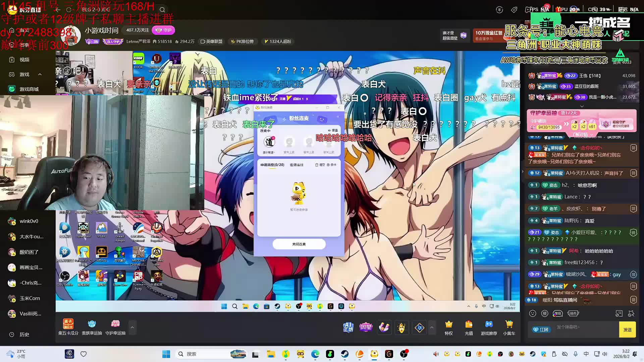Switch input method via 中 tray icon
This screenshot has width=644, height=362.
[x=586, y=354]
